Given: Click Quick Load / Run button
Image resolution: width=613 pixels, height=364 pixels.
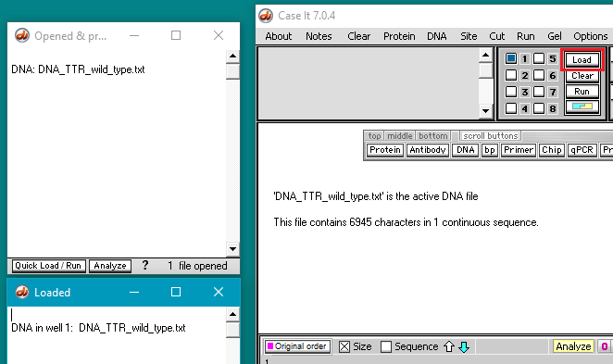Looking at the screenshot, I should (48, 266).
